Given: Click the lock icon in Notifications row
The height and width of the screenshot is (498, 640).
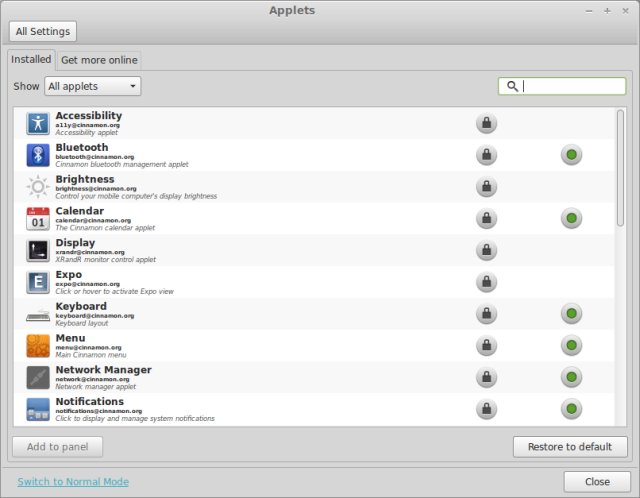Looking at the screenshot, I should tap(487, 409).
